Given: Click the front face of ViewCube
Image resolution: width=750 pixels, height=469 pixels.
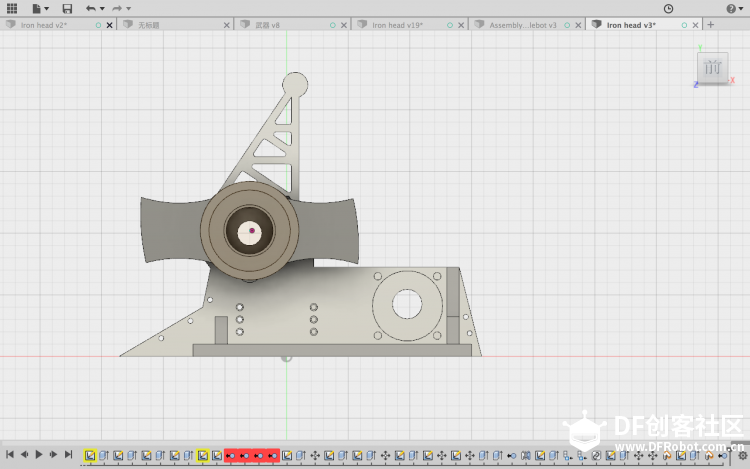Looking at the screenshot, I should [712, 67].
